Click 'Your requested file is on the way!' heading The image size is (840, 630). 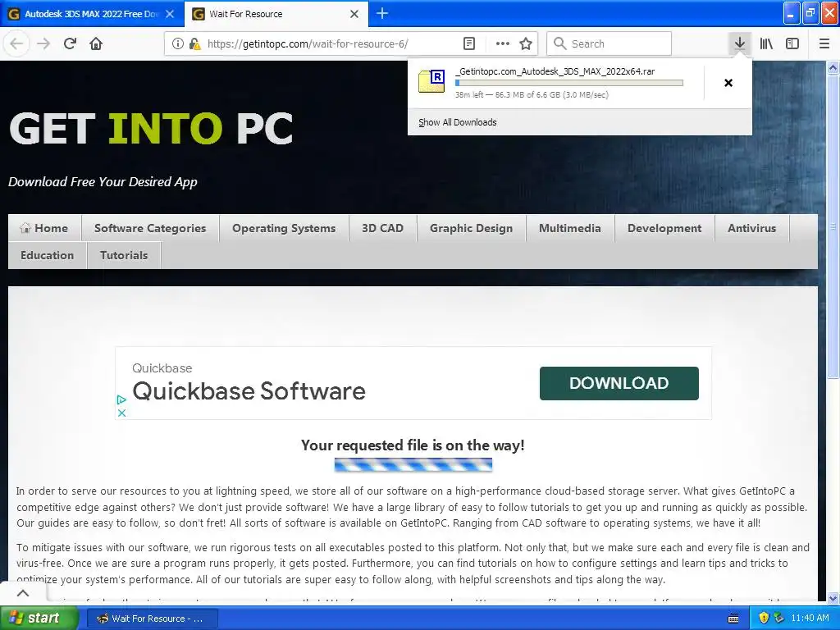click(x=413, y=445)
